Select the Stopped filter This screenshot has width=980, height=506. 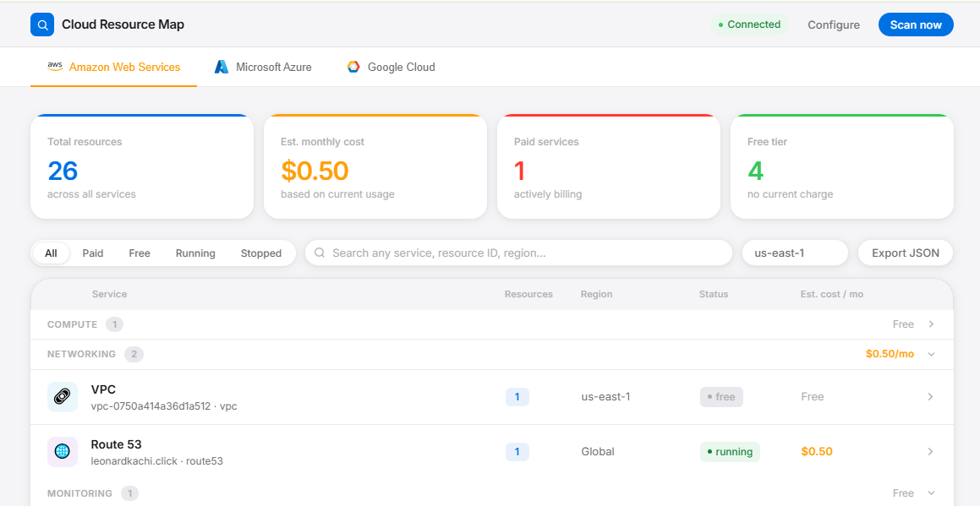pyautogui.click(x=260, y=253)
